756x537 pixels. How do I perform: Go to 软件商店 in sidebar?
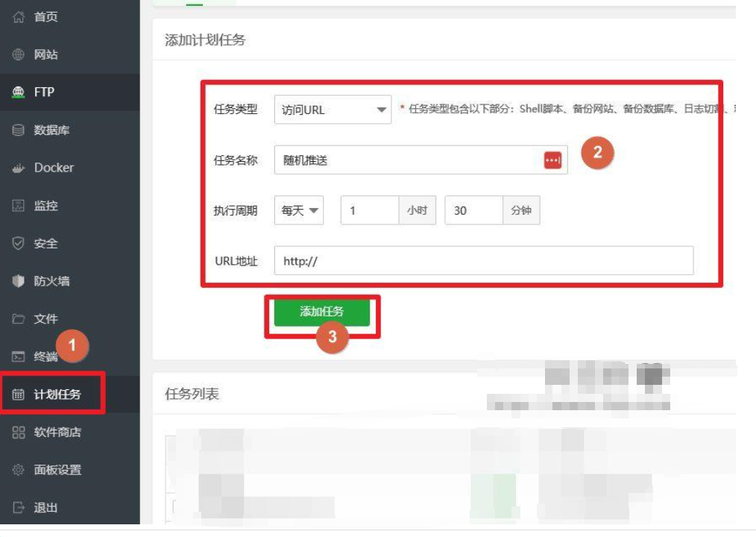point(57,433)
